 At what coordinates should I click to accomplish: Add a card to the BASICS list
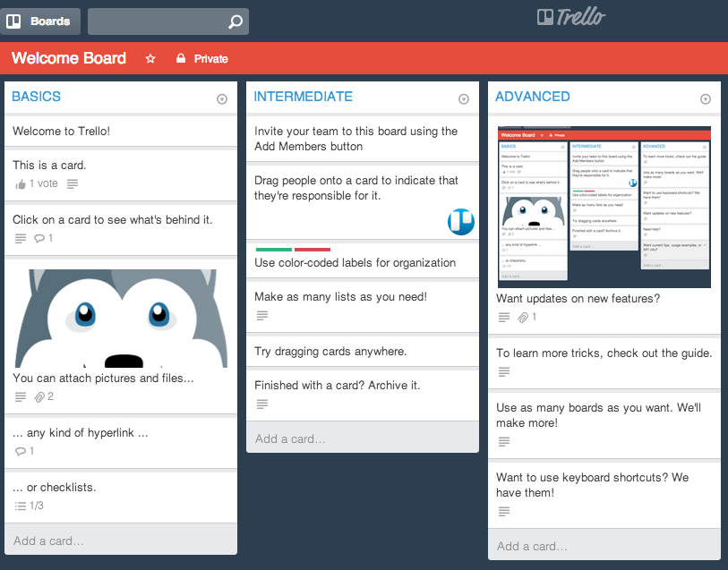click(x=47, y=539)
